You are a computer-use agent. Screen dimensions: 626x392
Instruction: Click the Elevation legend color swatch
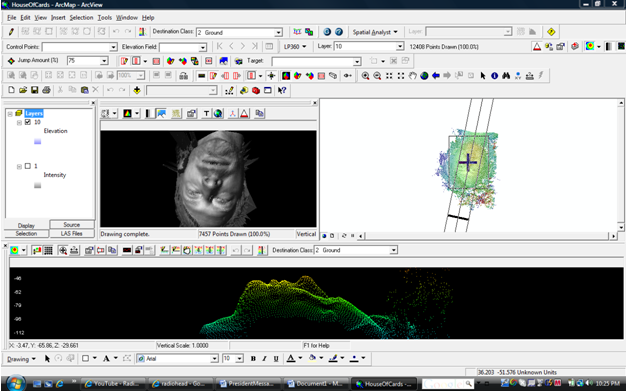click(38, 141)
